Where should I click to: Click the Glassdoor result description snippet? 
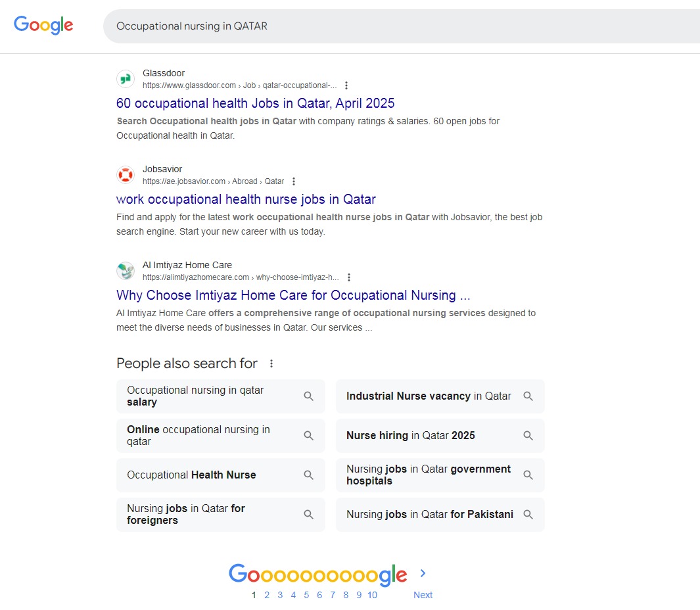tap(308, 128)
